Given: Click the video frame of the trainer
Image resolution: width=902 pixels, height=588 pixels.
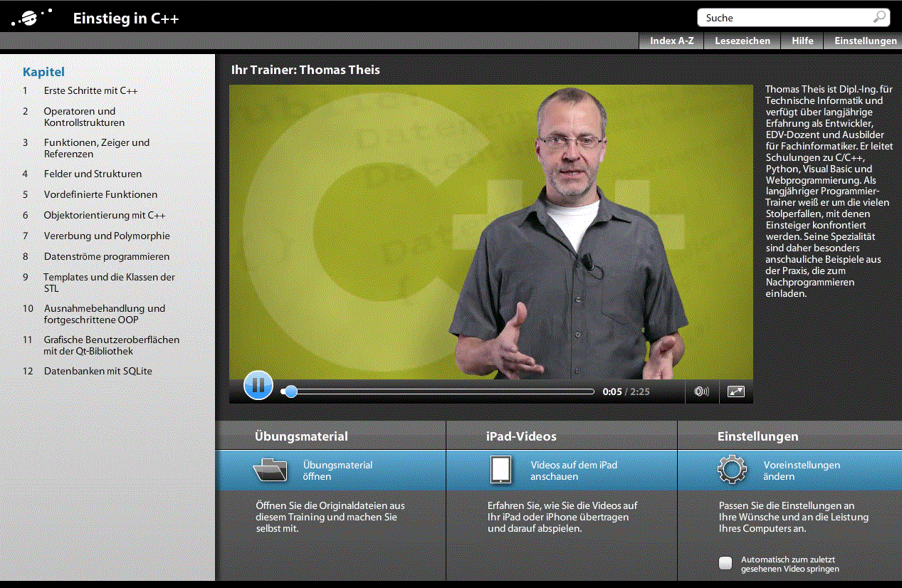Looking at the screenshot, I should [491, 232].
